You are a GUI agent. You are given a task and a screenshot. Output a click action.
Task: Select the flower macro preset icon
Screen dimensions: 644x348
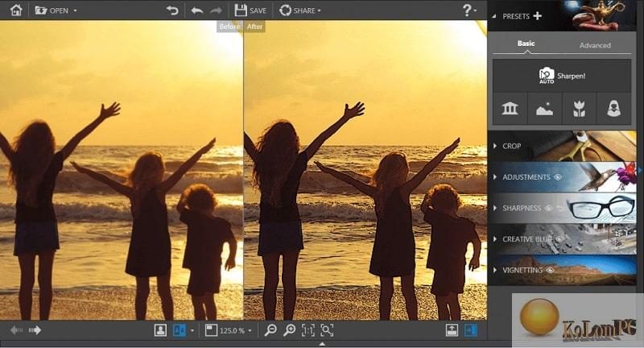[579, 109]
